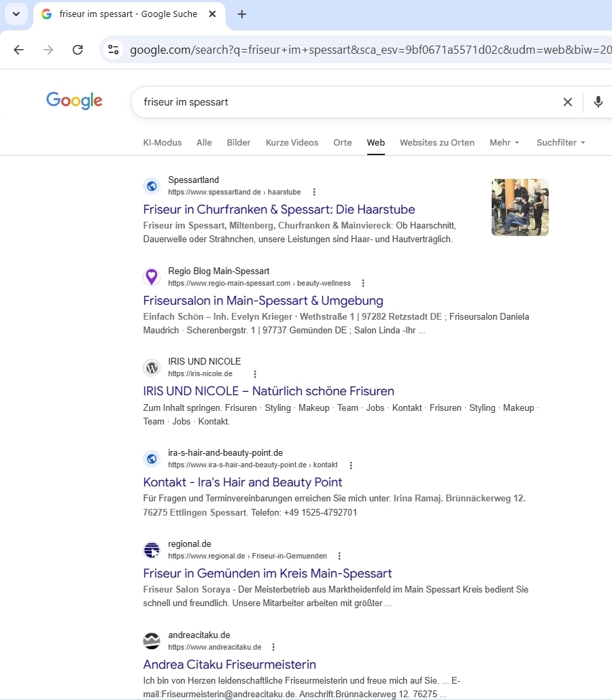Image resolution: width=612 pixels, height=700 pixels.
Task: Open 'Friseur in Churfranken & Spessart: Die Haarstube'
Action: point(279,210)
